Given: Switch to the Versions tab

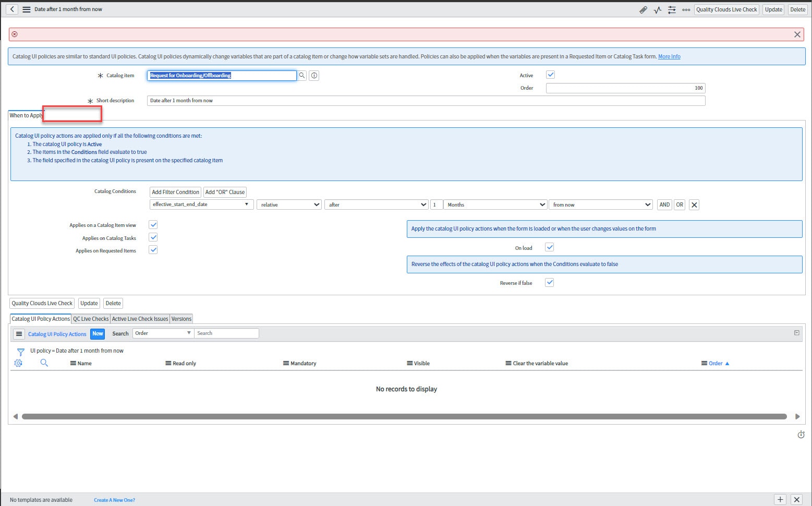Looking at the screenshot, I should 181,318.
